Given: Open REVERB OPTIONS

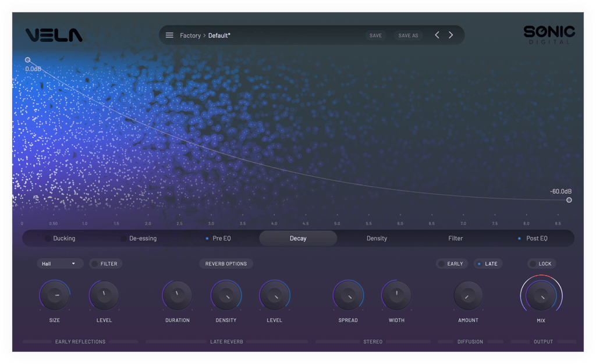Looking at the screenshot, I should click(226, 263).
